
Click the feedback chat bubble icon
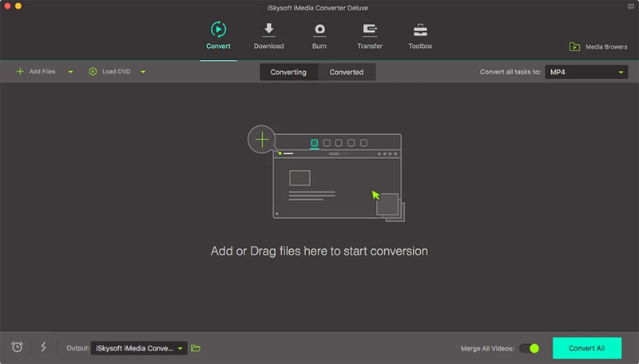click(630, 6)
